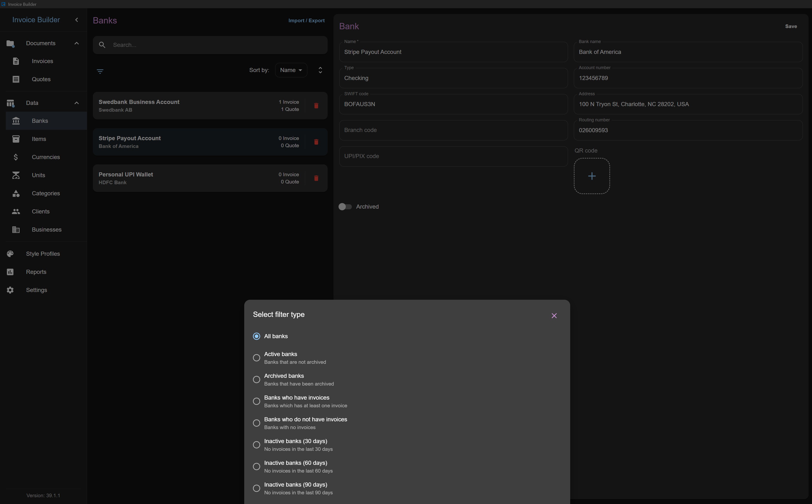Select Banks who have invoices option
This screenshot has width=812, height=504.
[256, 401]
